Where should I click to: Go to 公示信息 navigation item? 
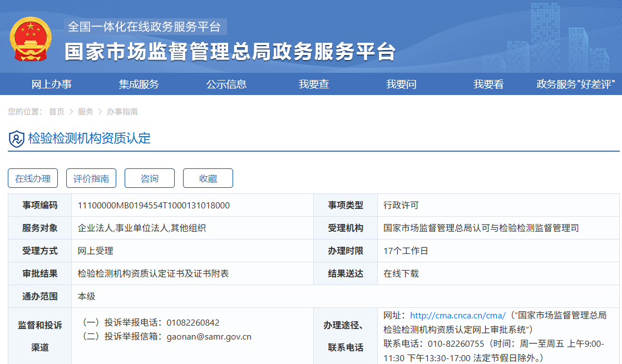tap(226, 84)
